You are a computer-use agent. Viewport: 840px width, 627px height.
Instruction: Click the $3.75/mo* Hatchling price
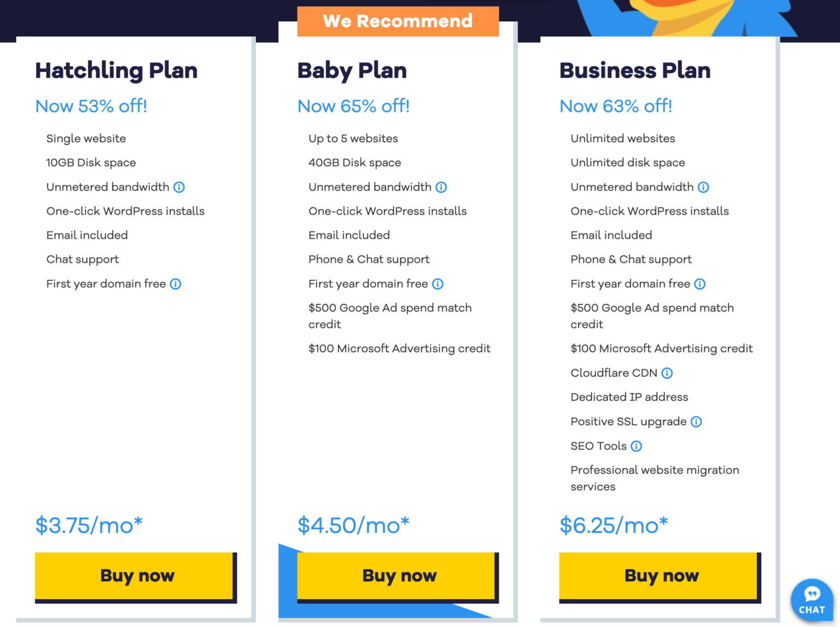click(x=89, y=525)
